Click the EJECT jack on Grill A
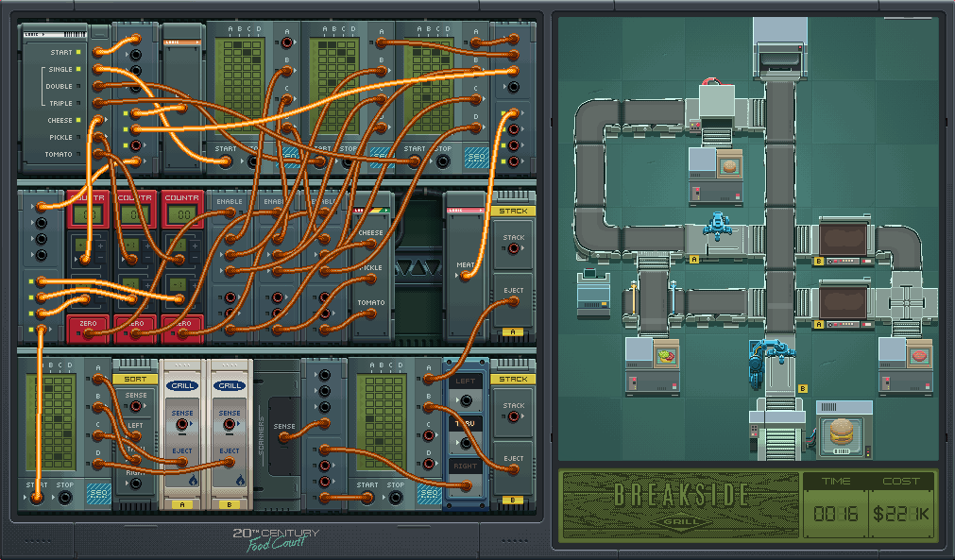Screen dimensions: 955x560 (x=182, y=462)
